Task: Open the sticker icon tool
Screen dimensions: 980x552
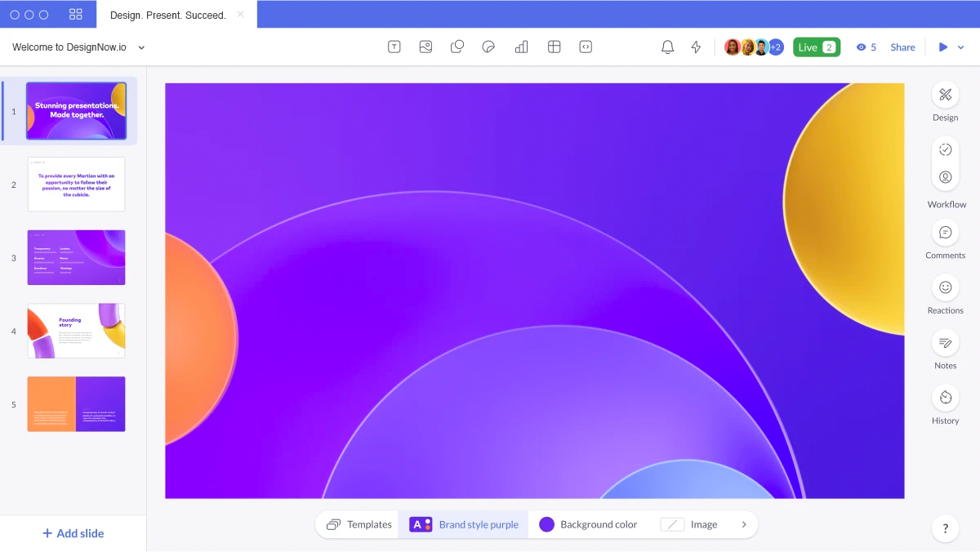Action: (489, 47)
